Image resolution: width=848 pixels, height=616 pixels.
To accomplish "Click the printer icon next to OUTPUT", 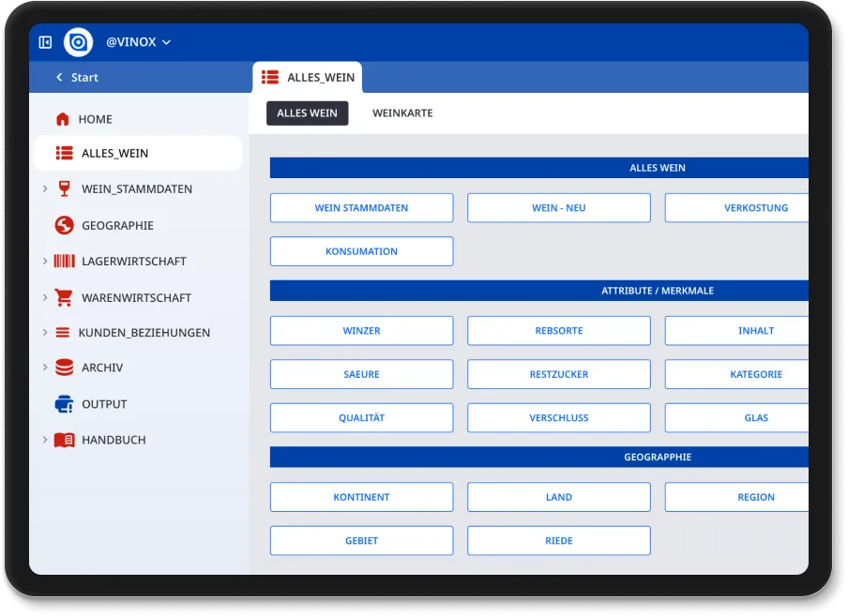I will coord(64,404).
